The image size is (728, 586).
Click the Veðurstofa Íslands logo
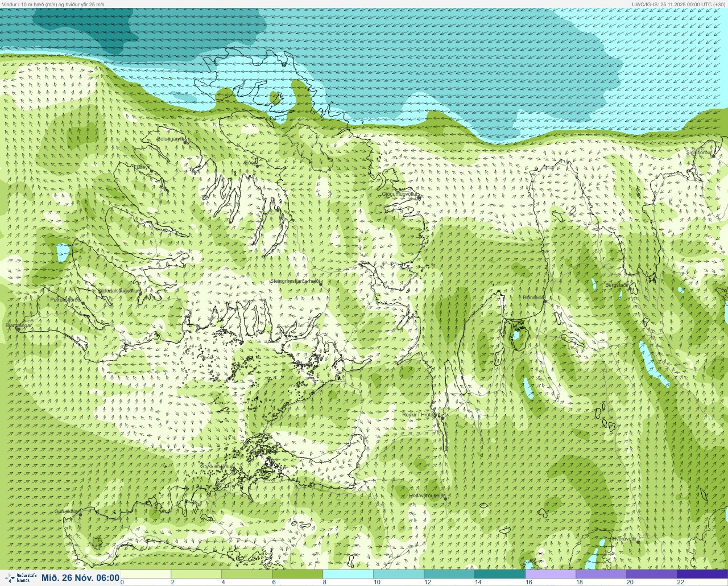pos(19,578)
